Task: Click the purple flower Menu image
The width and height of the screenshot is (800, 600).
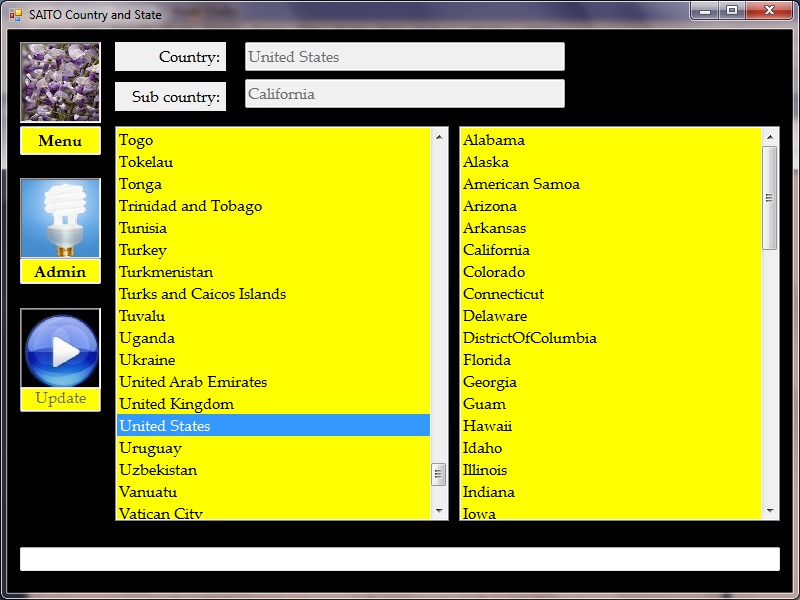Action: click(x=60, y=82)
